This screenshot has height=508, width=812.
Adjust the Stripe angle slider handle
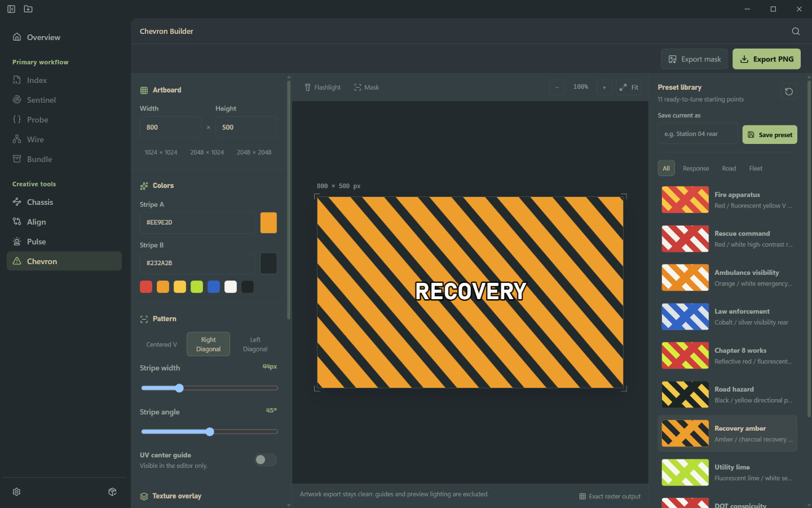[210, 432]
